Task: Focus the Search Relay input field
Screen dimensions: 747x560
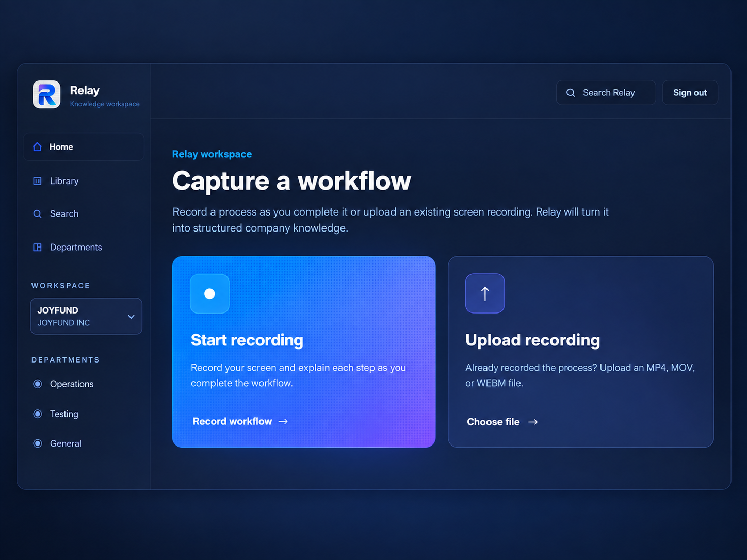Action: tap(606, 93)
